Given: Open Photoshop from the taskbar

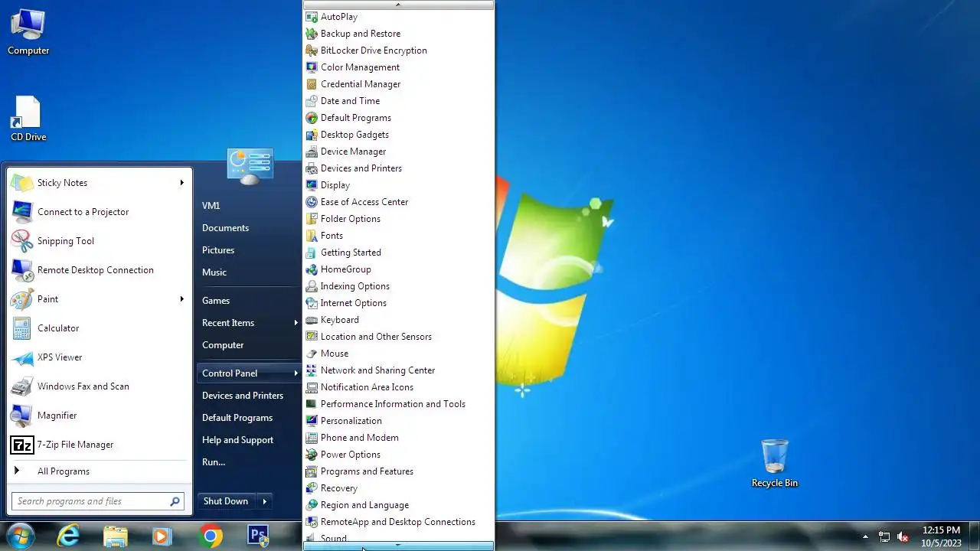Looking at the screenshot, I should 259,536.
